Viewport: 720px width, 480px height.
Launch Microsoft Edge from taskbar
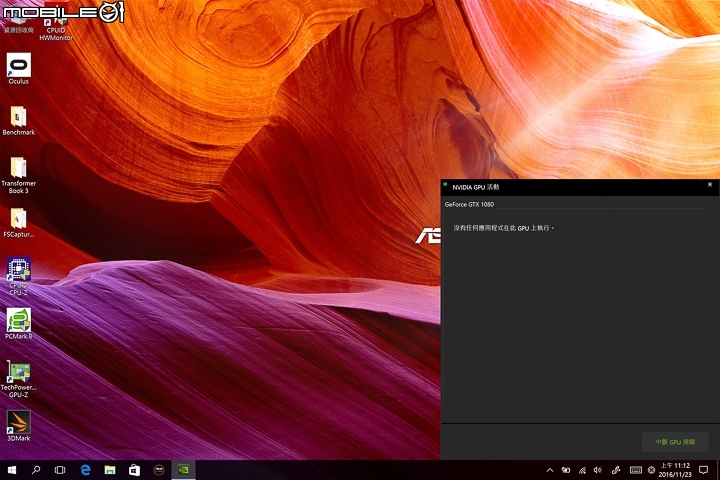(x=85, y=470)
